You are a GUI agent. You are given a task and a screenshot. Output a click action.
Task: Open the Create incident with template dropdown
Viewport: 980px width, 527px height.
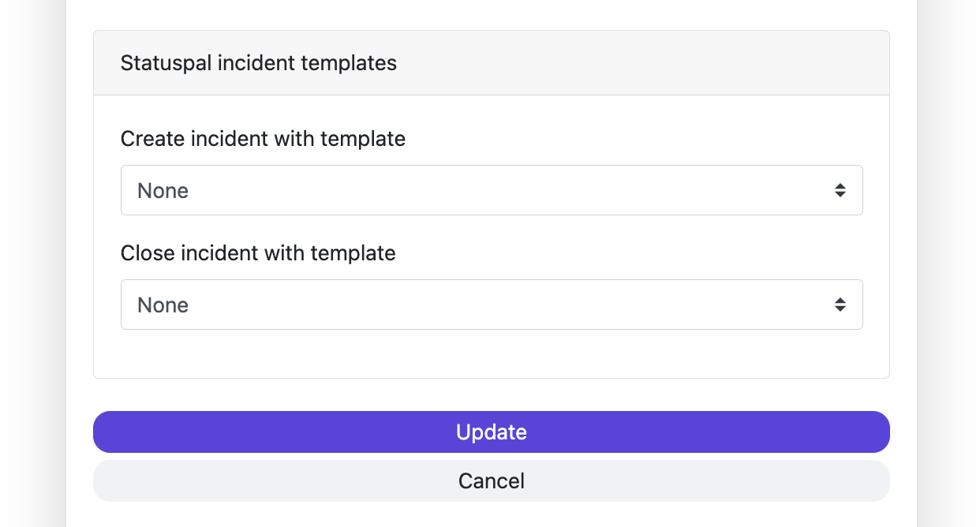tap(491, 190)
